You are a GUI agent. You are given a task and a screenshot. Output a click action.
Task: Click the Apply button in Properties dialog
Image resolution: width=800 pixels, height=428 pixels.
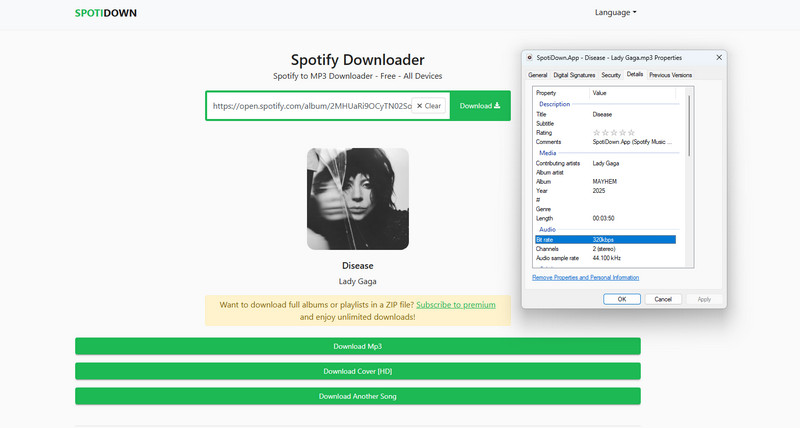(x=704, y=299)
